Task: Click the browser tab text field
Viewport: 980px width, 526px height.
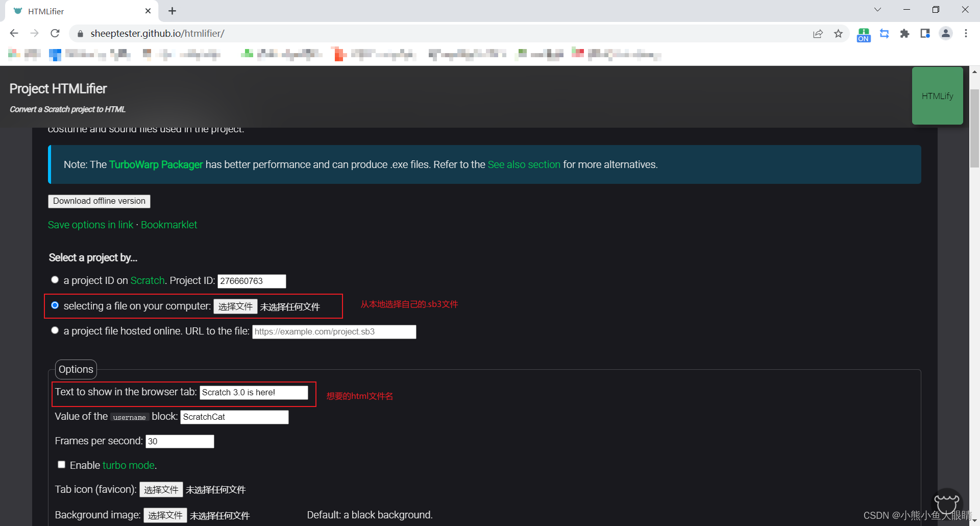Action: [254, 392]
